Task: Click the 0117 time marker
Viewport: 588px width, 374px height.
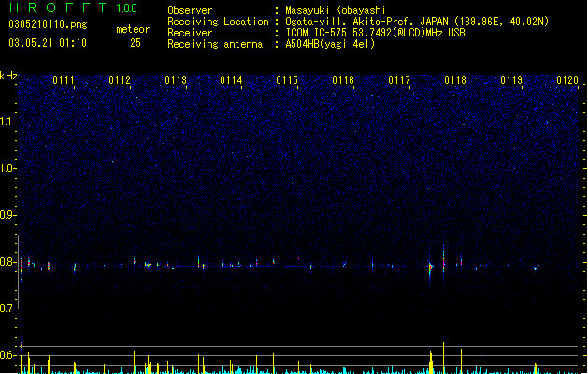Action: [x=399, y=80]
